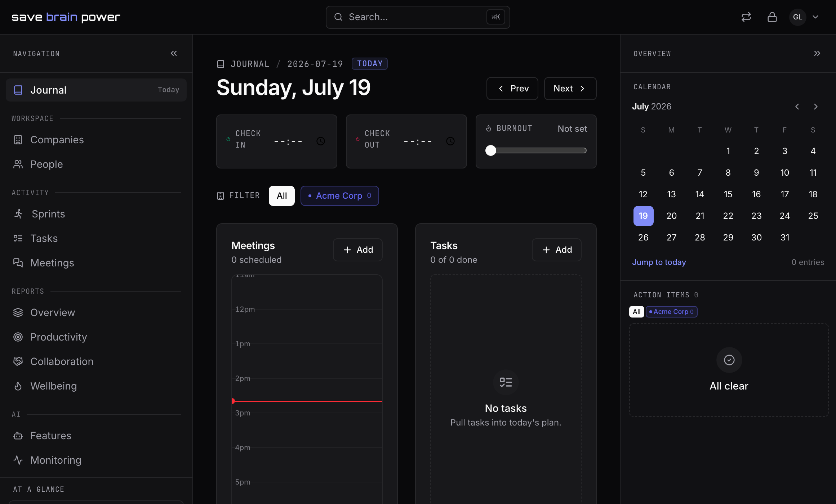Screen dimensions: 836x504
Task: Click the Jump to today link
Action: [x=659, y=262]
